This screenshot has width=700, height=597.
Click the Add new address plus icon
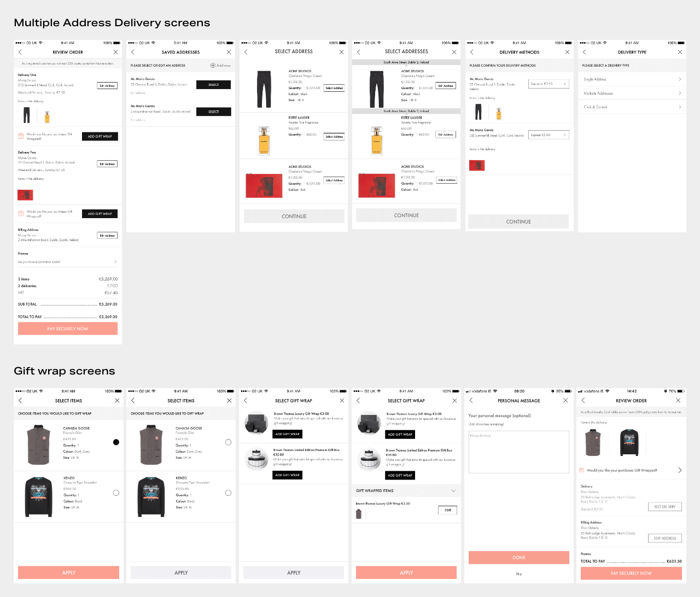coord(213,66)
